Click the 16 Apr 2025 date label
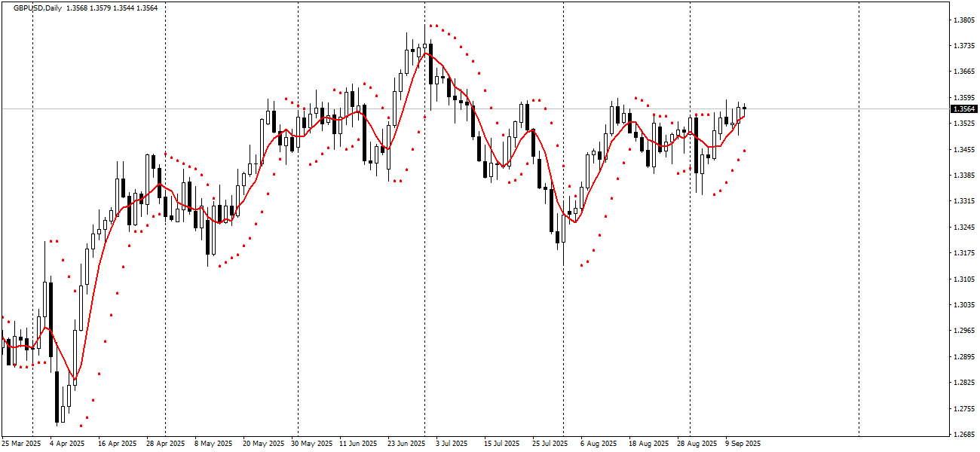Image resolution: width=980 pixels, height=452 pixels. coord(118,444)
